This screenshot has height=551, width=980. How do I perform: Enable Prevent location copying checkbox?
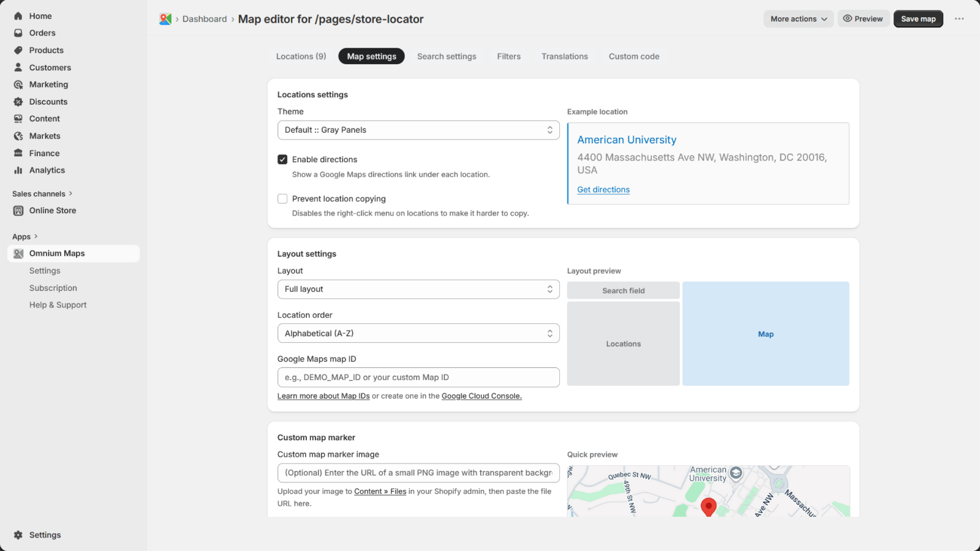(282, 199)
